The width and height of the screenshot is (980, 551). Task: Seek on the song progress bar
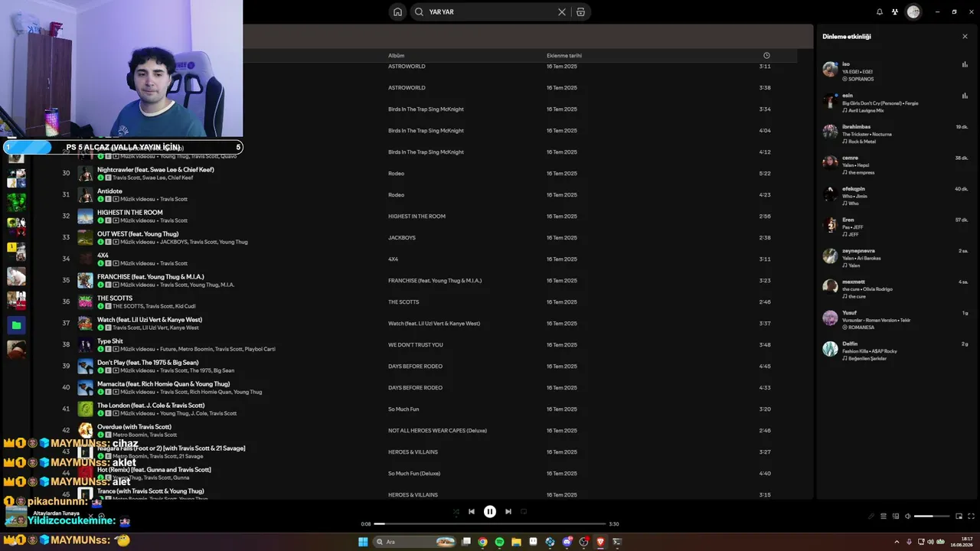click(x=490, y=524)
